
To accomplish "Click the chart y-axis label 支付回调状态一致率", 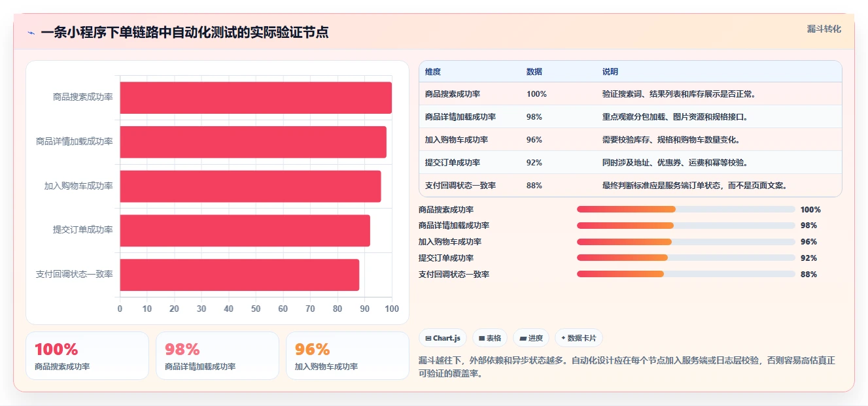I will click(x=75, y=275).
